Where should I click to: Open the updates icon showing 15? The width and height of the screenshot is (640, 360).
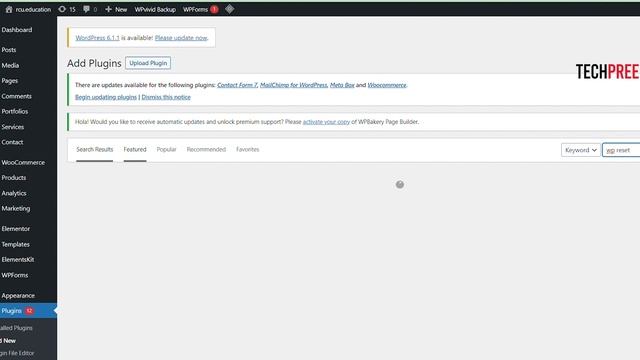tap(62, 9)
